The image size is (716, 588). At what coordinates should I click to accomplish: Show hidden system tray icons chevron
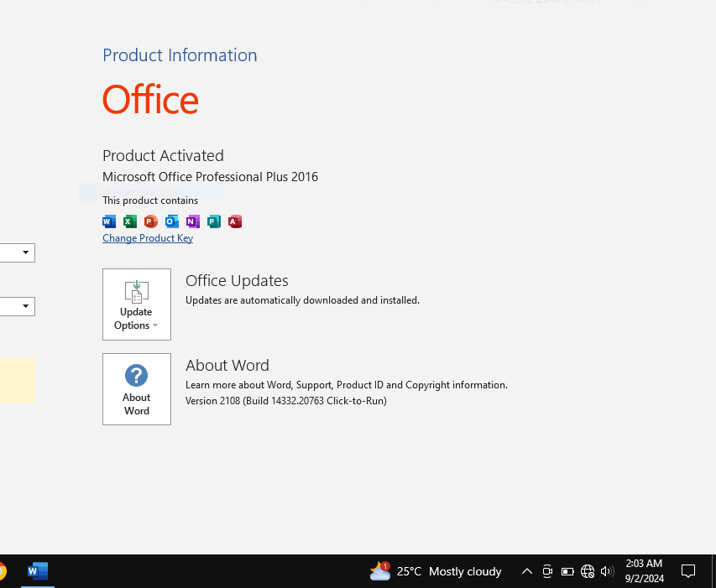click(x=527, y=571)
